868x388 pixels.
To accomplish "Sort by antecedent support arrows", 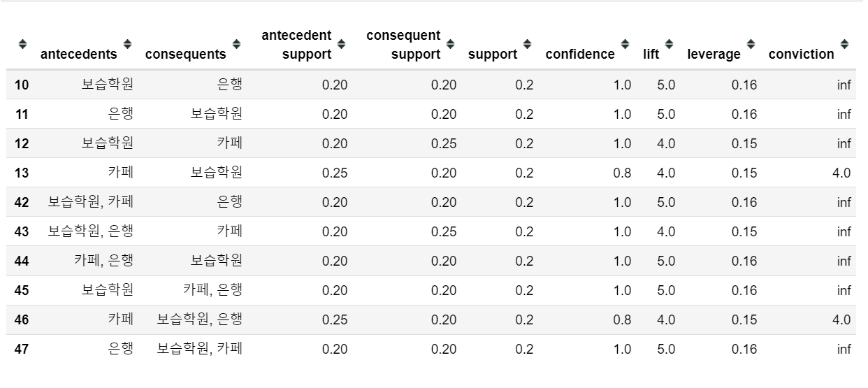I will pyautogui.click(x=341, y=44).
